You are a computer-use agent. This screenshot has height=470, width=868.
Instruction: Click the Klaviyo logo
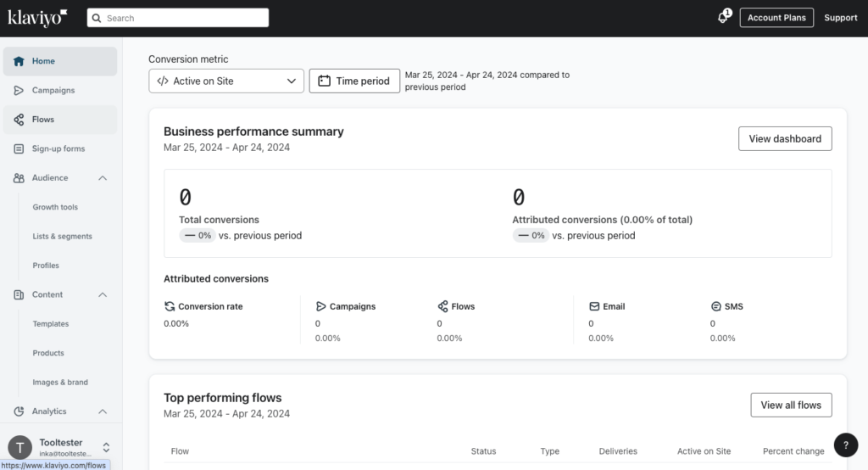[x=37, y=17]
